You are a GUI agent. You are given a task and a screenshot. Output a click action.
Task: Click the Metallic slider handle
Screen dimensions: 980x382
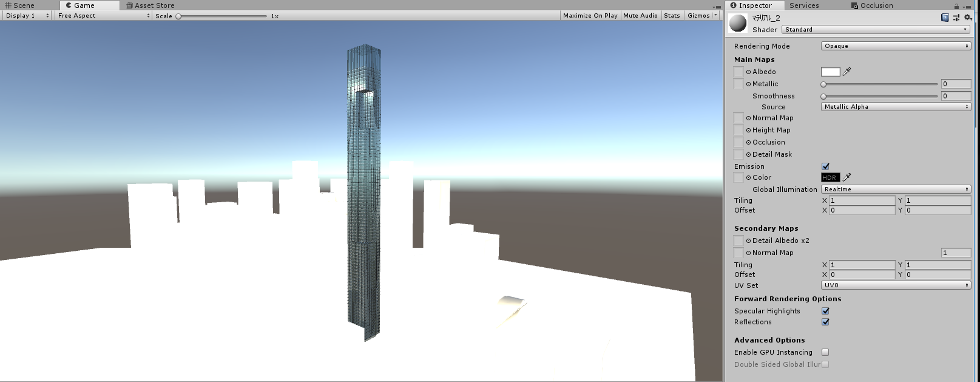823,84
